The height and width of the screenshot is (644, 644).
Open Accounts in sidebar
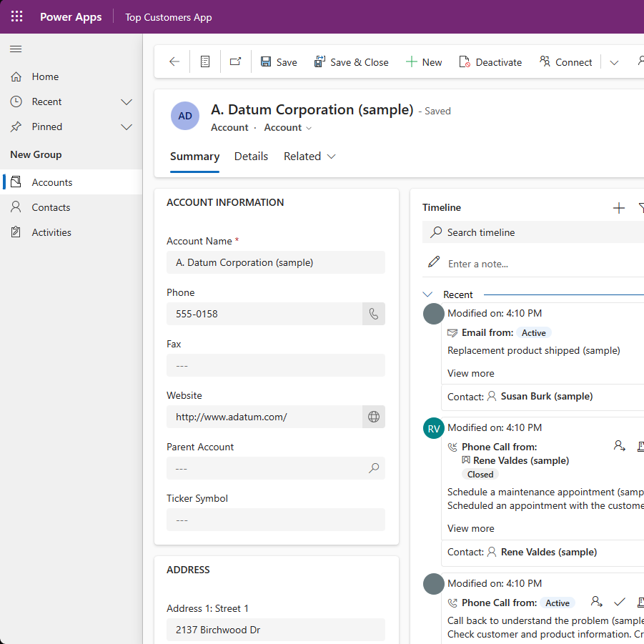click(71, 182)
